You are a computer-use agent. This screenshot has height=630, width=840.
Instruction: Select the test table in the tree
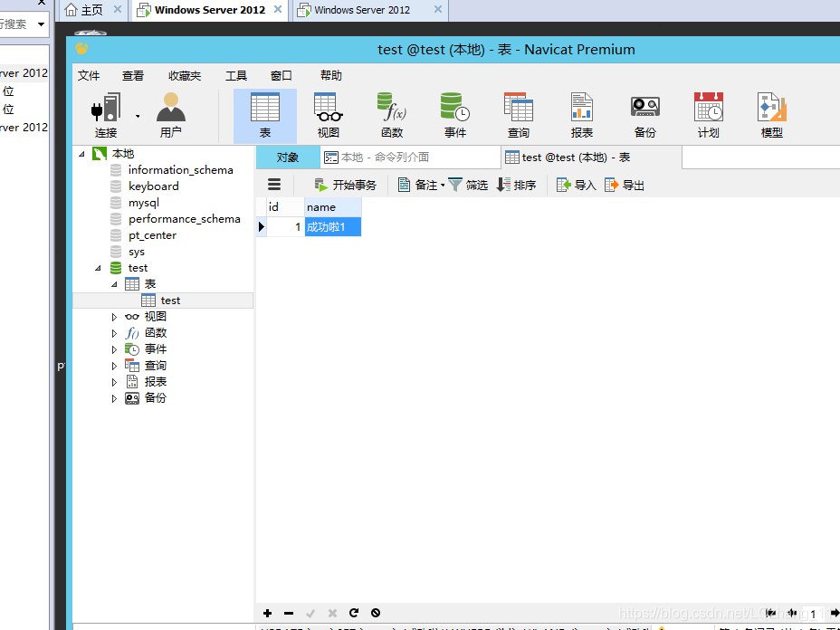coord(170,301)
